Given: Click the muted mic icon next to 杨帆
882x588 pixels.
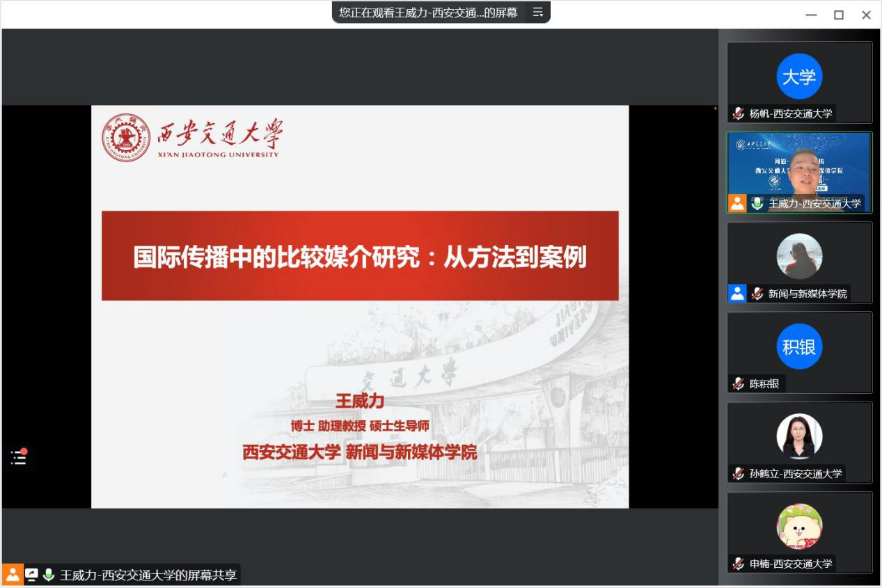Looking at the screenshot, I should click(739, 113).
